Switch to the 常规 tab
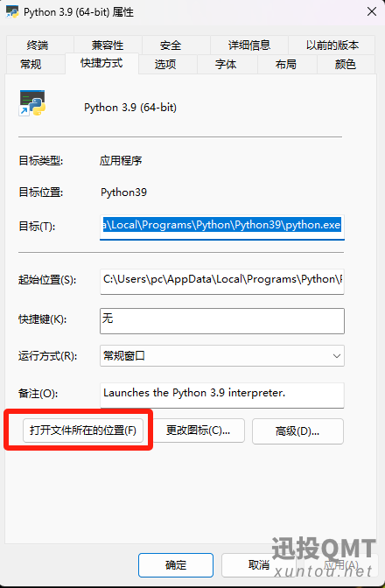 click(31, 64)
